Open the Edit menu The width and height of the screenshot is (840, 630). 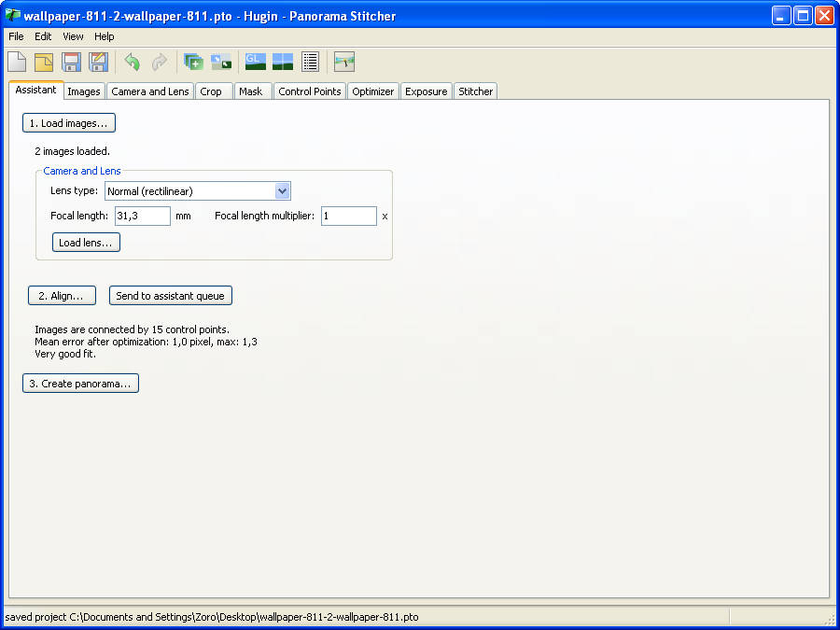click(43, 36)
